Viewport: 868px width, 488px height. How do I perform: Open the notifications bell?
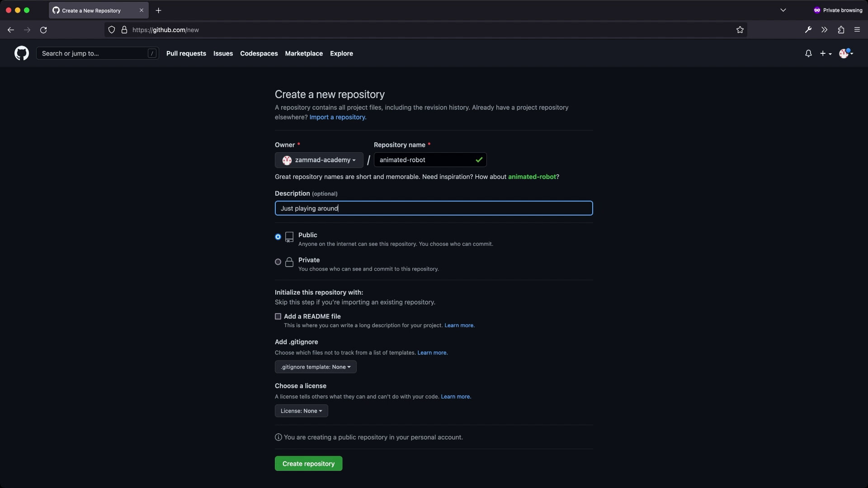coord(808,53)
